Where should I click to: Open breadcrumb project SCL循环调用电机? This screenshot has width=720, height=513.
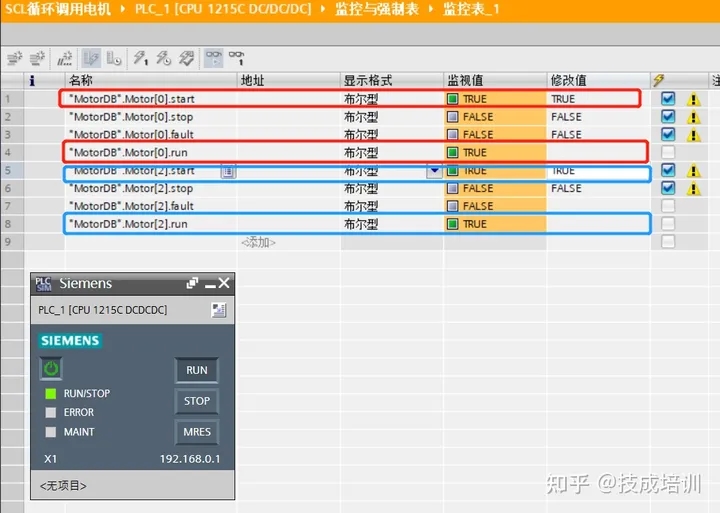58,9
